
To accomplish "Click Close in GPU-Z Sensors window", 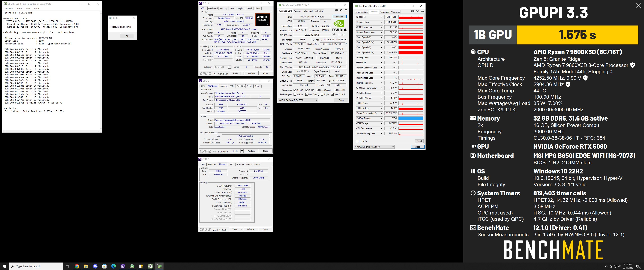I will click(417, 147).
